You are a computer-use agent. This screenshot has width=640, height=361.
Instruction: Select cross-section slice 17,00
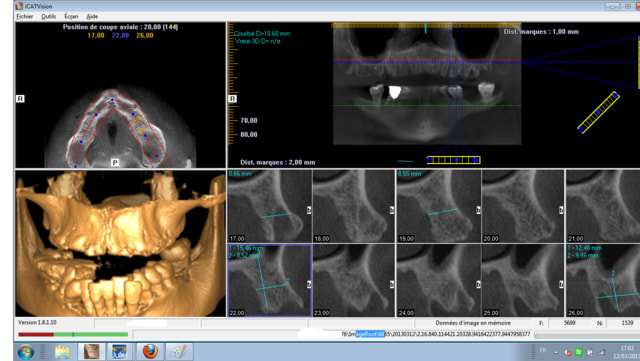[269, 206]
